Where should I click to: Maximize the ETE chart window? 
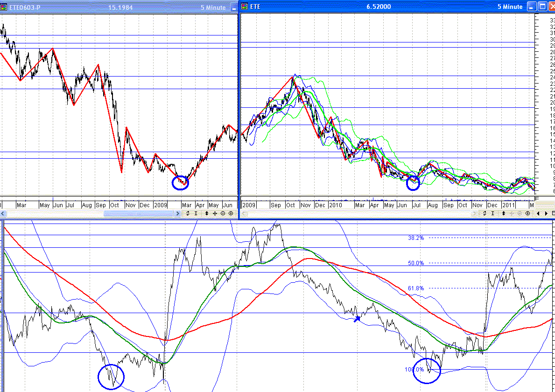[541, 7]
